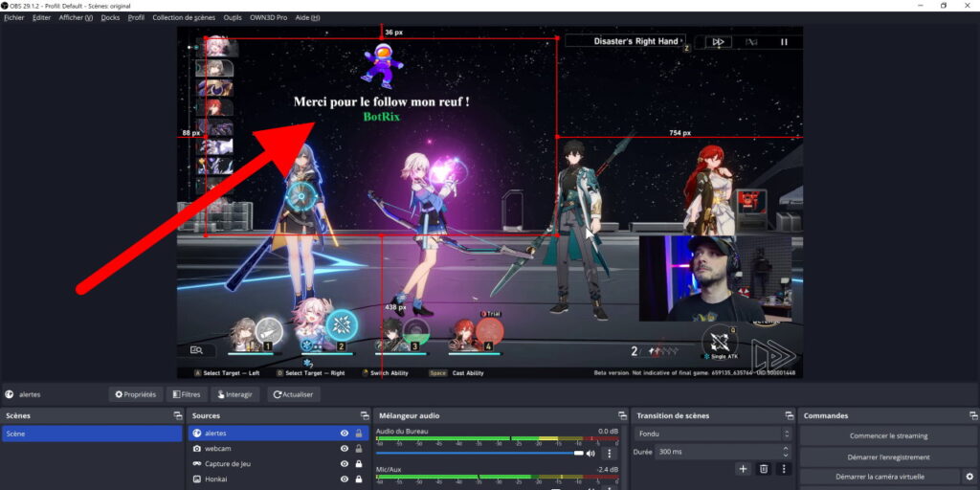Open Audio du Bureau three-dot options

click(x=609, y=454)
